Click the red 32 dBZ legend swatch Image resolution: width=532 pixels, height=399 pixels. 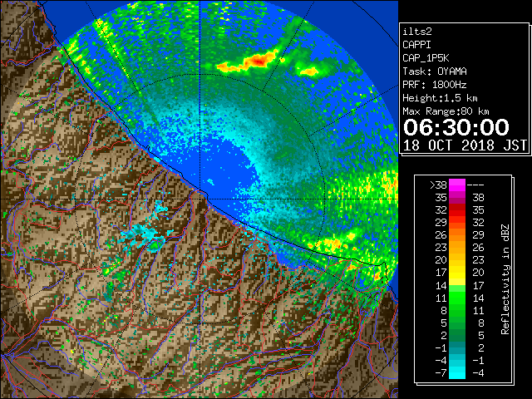coord(457,210)
